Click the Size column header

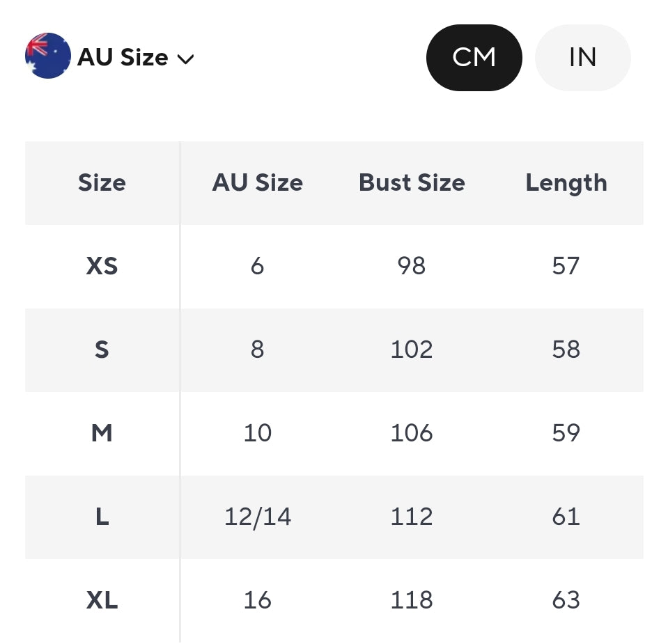(102, 183)
